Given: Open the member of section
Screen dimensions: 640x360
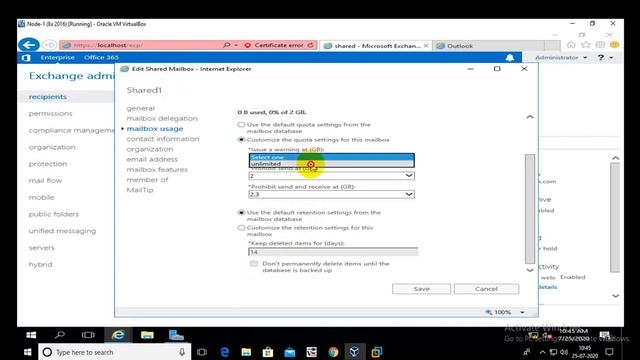Looking at the screenshot, I should click(x=147, y=180).
